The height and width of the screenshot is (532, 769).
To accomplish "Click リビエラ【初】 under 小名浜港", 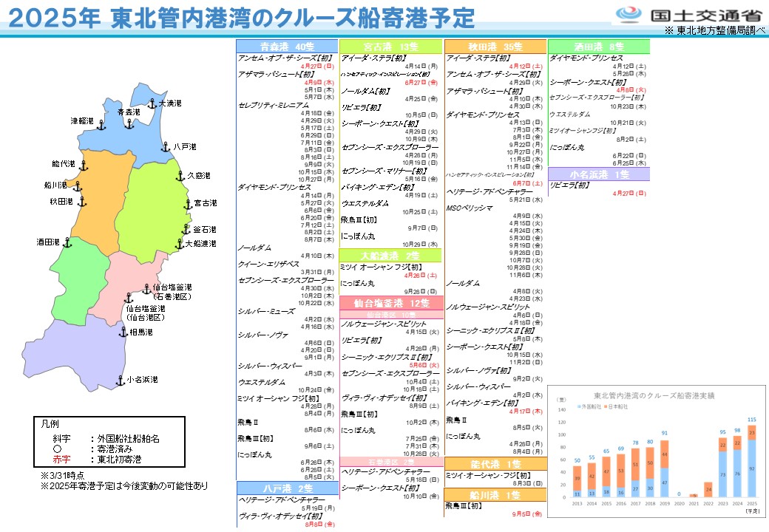I will [569, 185].
